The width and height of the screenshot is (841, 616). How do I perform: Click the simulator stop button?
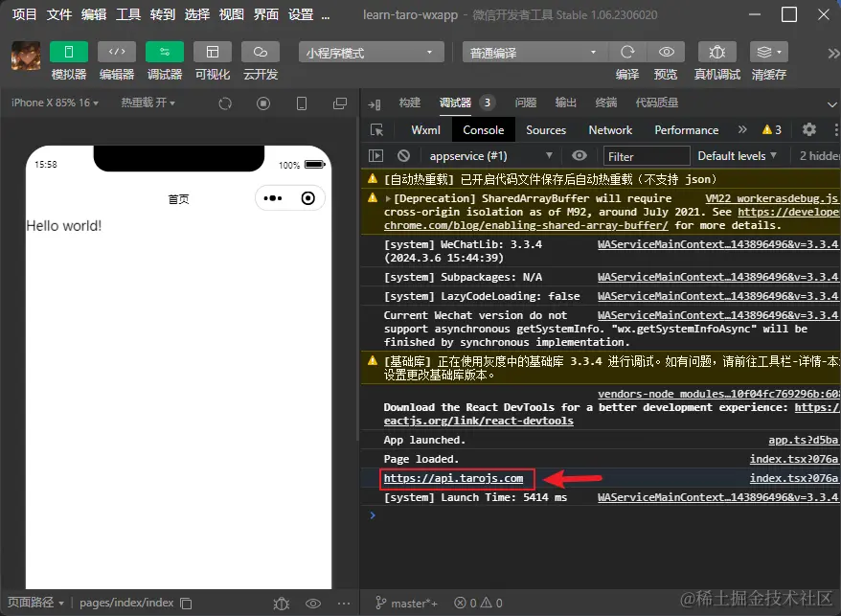click(x=262, y=103)
